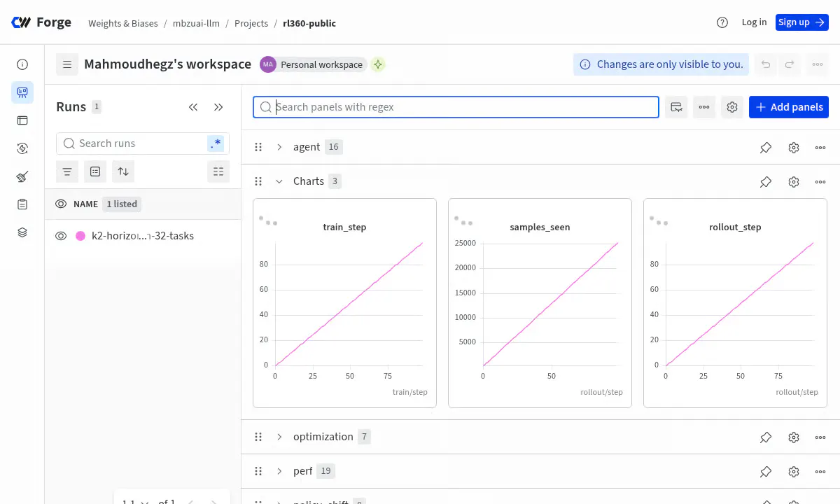This screenshot has height=504, width=840.
Task: Click the Log in link
Action: [754, 22]
